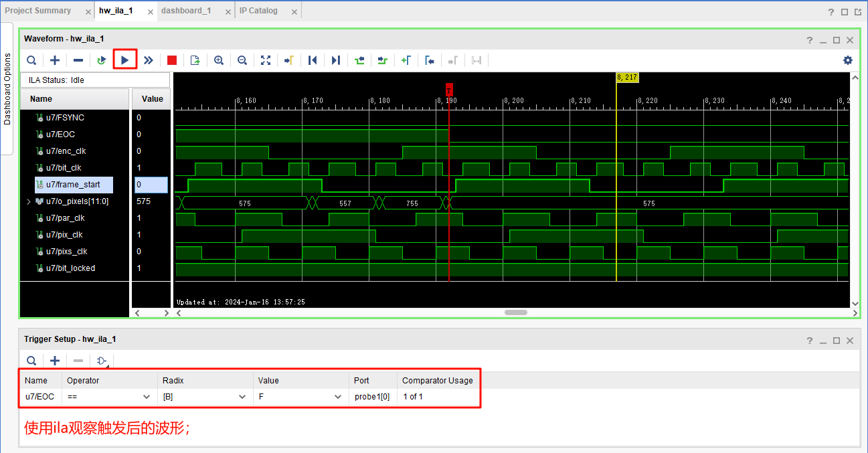Viewport: 868px width, 453px height.
Task: Click the ILA Status: Idle field
Action: click(x=95, y=80)
